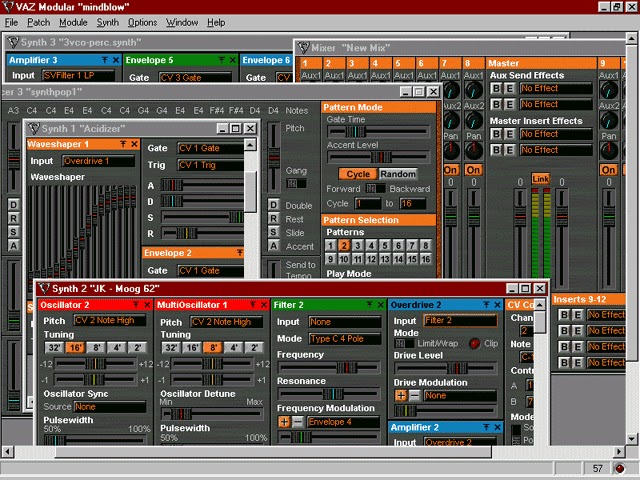Toggle Forward/Backward switch in Pattern Mode
The image size is (640, 480).
(375, 189)
